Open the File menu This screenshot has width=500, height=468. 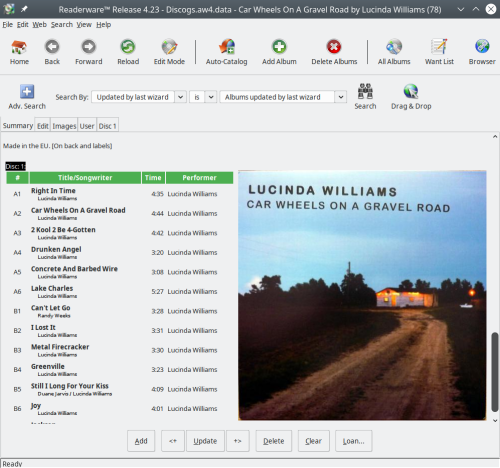coord(8,24)
